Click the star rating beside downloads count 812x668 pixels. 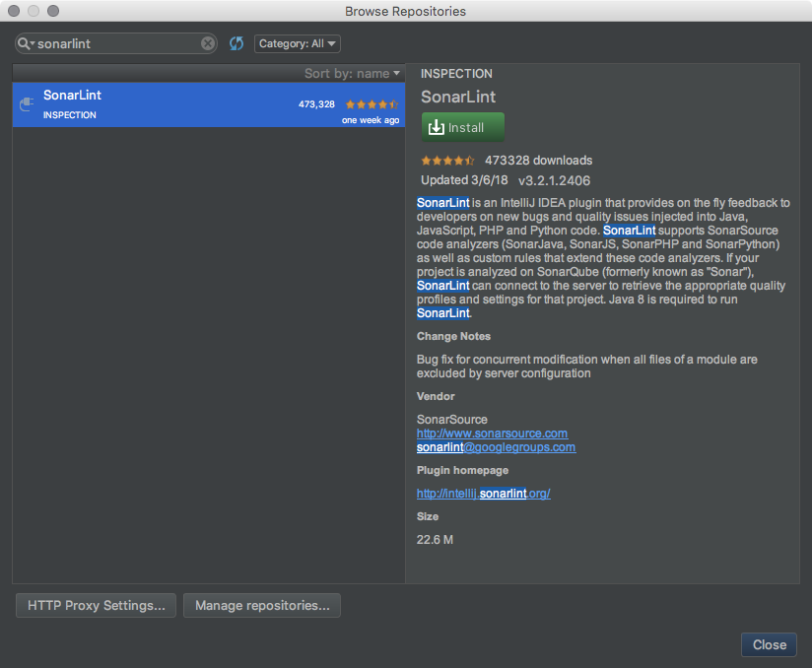click(x=447, y=161)
